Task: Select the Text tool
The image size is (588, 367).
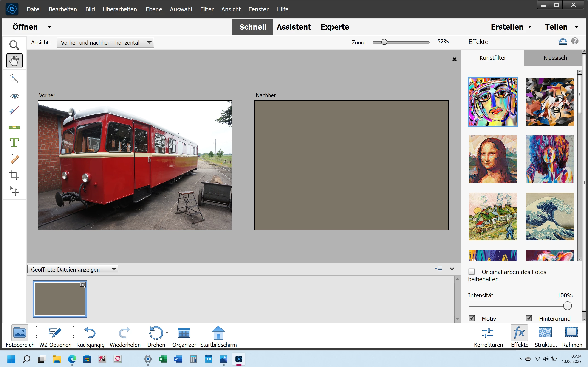Action: tap(14, 143)
